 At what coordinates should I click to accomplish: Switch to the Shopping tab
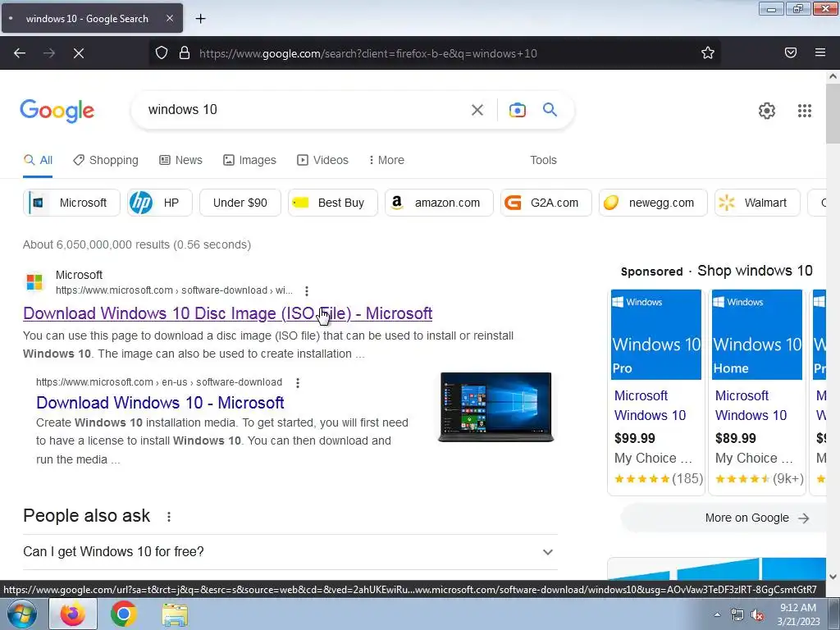click(106, 160)
